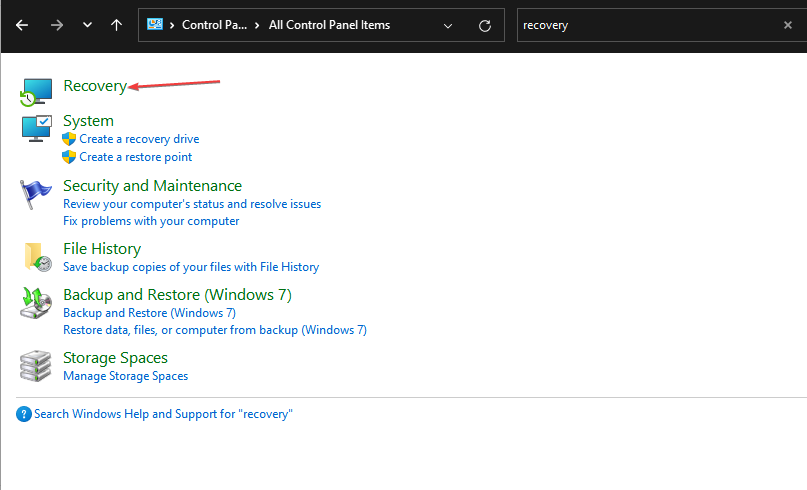Open Backup and Restore icon

pos(36,303)
